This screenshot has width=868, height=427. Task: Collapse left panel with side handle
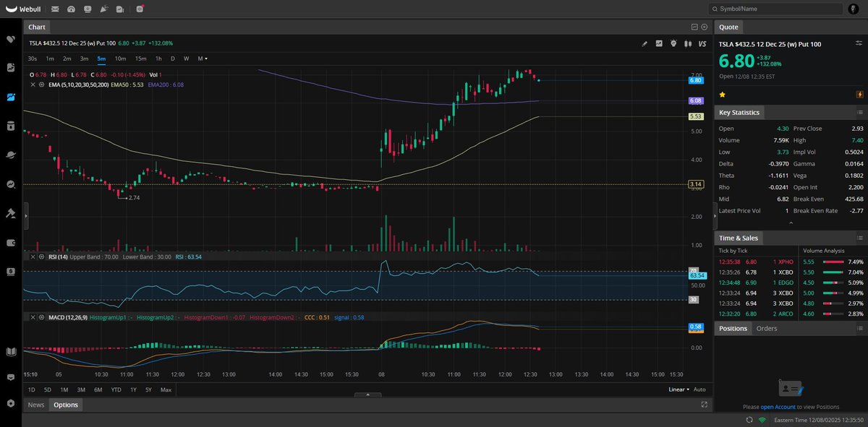click(x=25, y=216)
